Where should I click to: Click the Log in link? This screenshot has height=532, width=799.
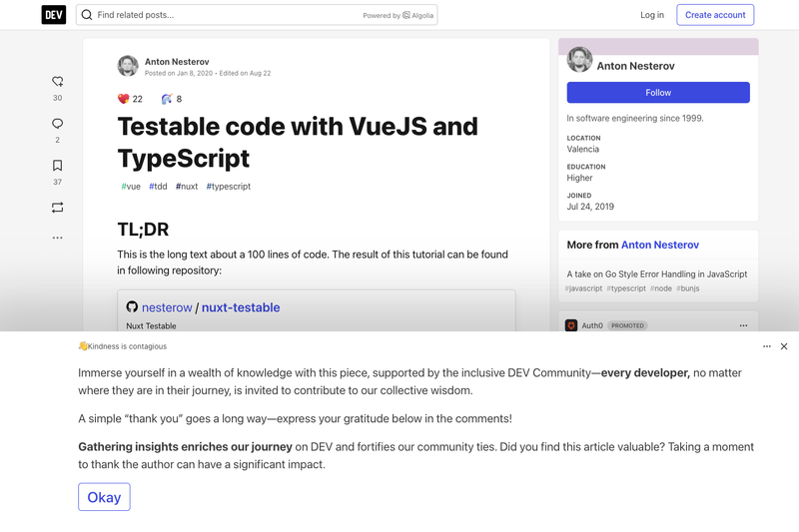652,15
